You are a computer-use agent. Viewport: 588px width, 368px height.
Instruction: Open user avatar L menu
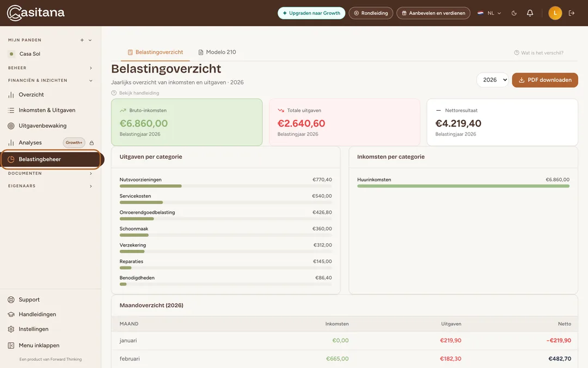(555, 13)
